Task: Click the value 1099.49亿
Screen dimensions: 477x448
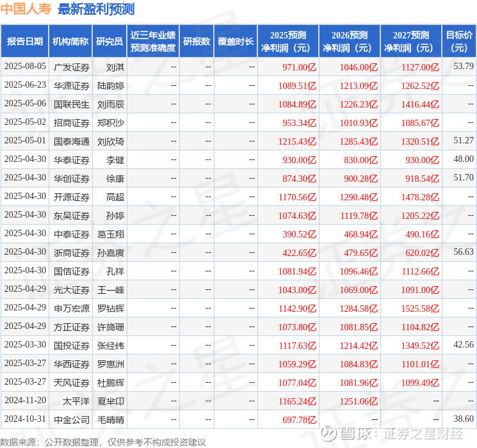Action: click(420, 383)
